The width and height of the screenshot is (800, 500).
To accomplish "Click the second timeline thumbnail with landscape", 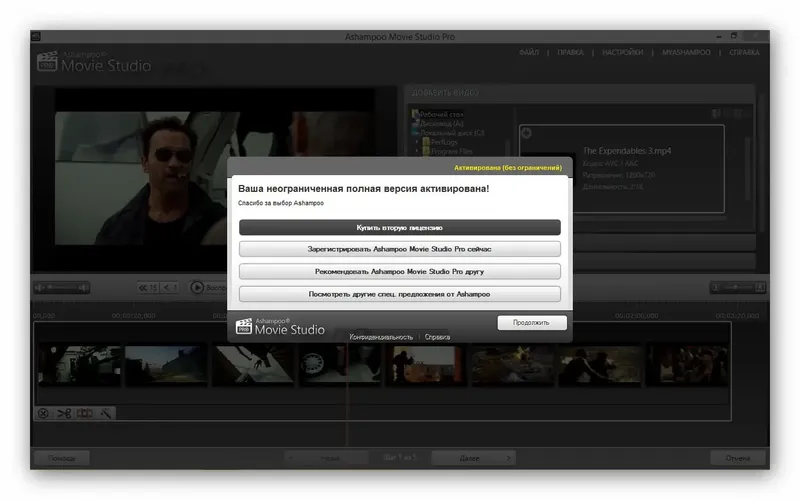I will (x=166, y=365).
